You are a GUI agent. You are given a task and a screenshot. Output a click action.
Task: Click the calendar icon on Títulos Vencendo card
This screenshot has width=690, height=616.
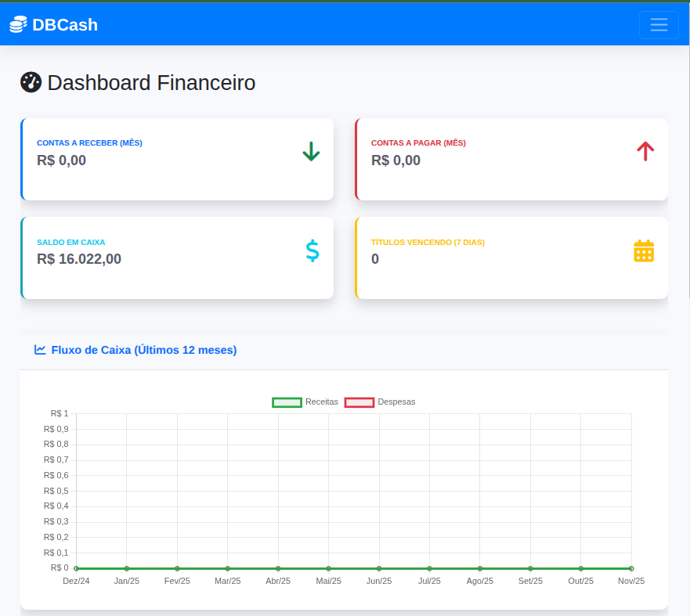point(644,250)
